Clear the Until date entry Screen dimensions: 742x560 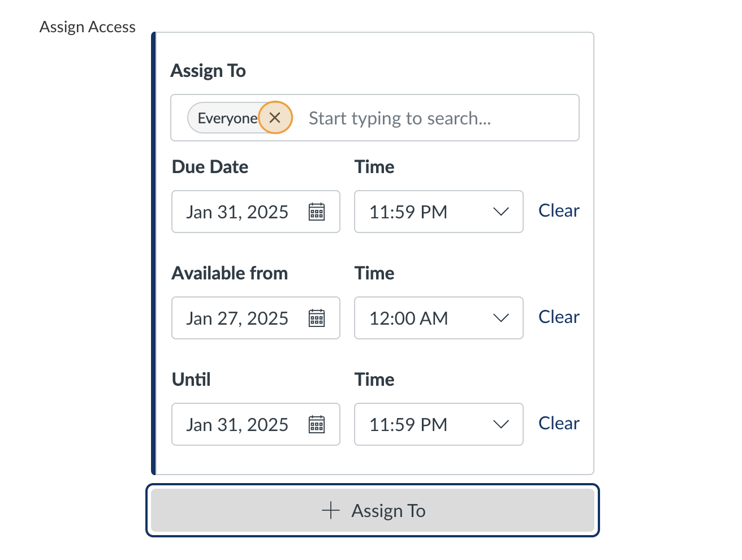(x=559, y=423)
